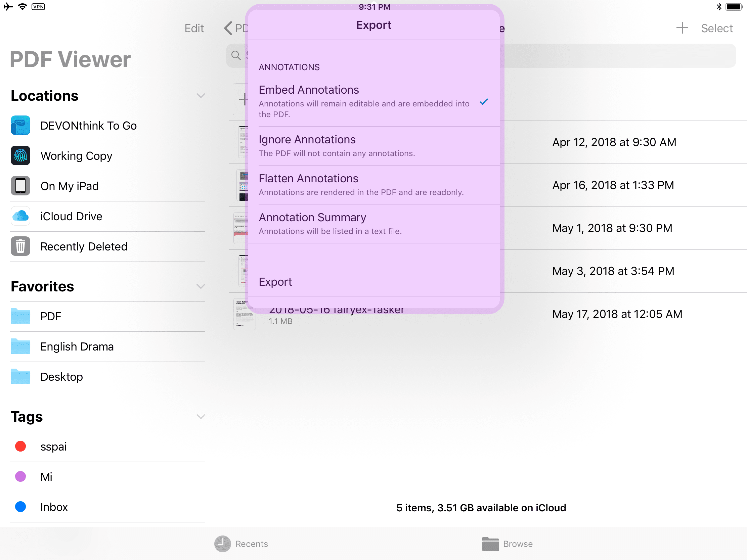Open the iCloud Drive cloud icon
This screenshot has height=560, width=747.
(x=20, y=216)
